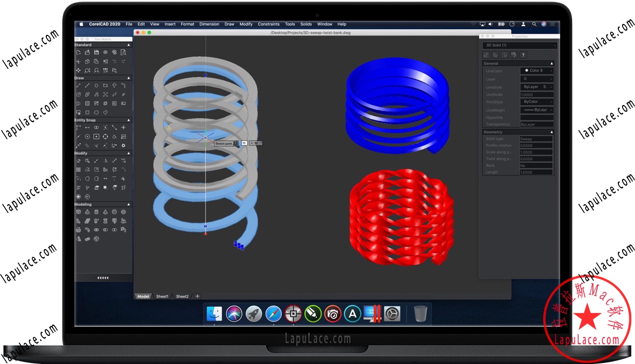Click the Help question mark icon in Properties
The height and width of the screenshot is (364, 635).
coord(523,55)
